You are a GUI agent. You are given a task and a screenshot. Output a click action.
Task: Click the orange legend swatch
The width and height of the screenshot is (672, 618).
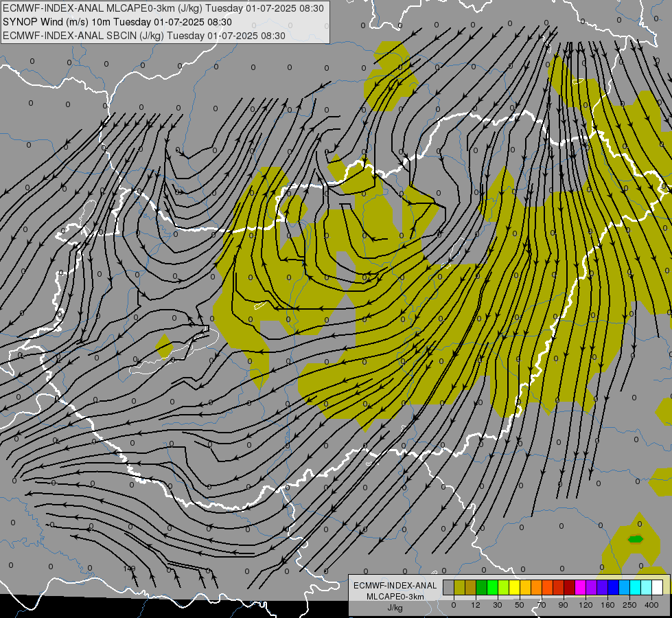pos(537,587)
